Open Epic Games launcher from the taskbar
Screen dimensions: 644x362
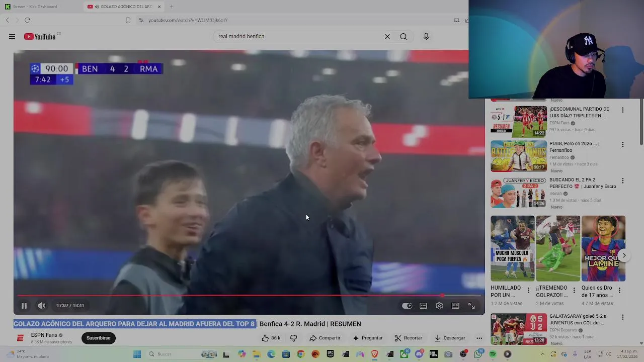click(331, 354)
